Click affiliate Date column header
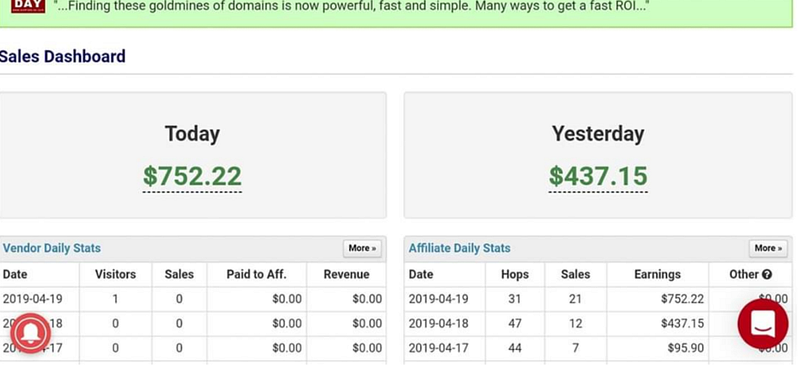This screenshot has width=800, height=365. (421, 275)
